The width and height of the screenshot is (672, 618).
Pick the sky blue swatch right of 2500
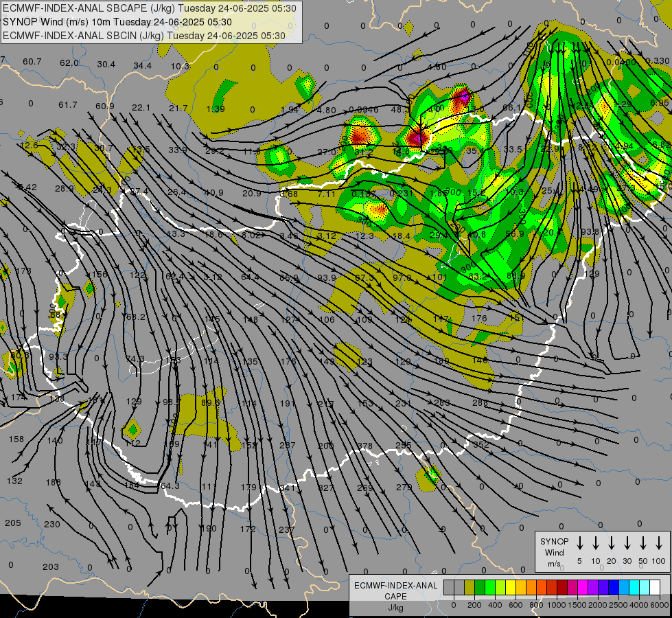[624, 587]
